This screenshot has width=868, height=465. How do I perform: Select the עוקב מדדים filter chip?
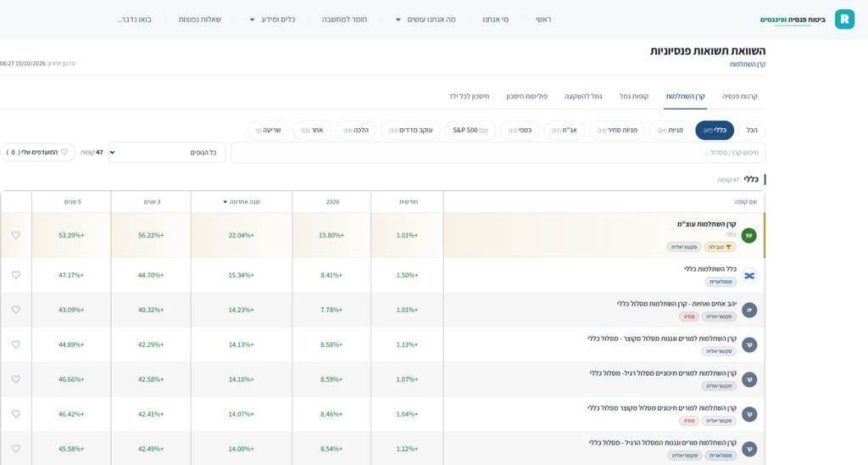point(411,130)
